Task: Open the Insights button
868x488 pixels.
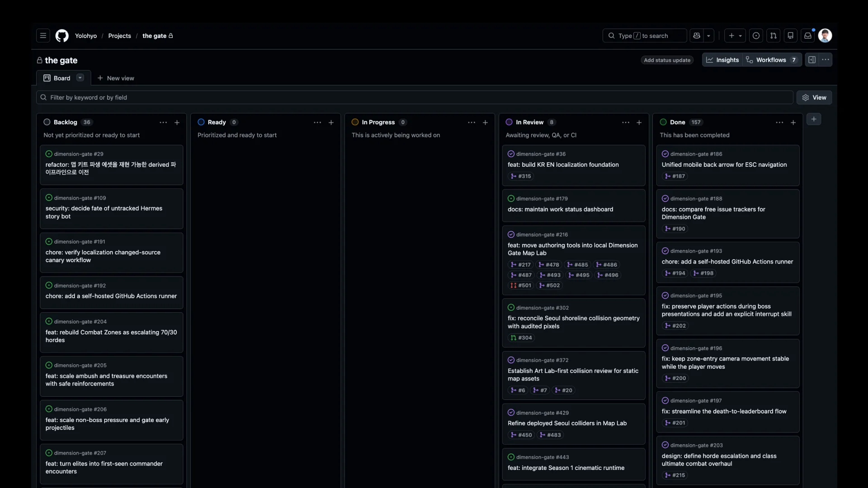Action: pos(722,60)
